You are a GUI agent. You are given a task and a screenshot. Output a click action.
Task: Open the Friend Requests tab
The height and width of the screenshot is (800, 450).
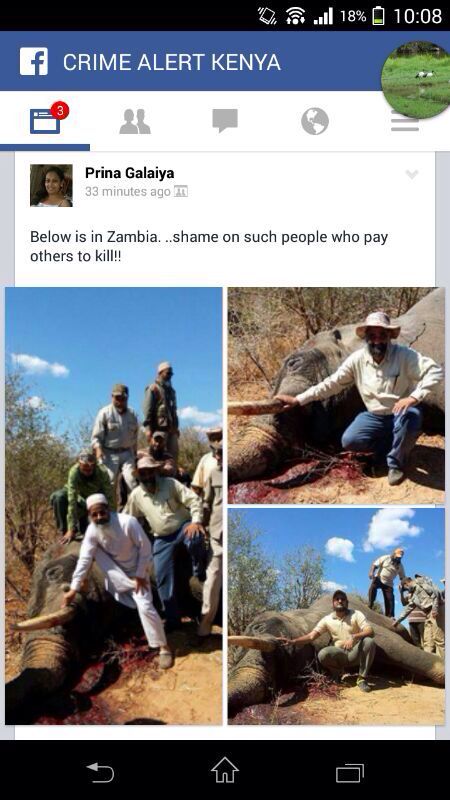pyautogui.click(x=135, y=121)
